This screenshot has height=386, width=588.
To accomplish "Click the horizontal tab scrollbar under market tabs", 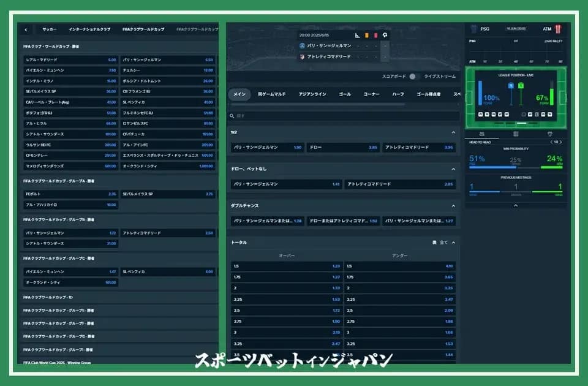I will (317, 105).
